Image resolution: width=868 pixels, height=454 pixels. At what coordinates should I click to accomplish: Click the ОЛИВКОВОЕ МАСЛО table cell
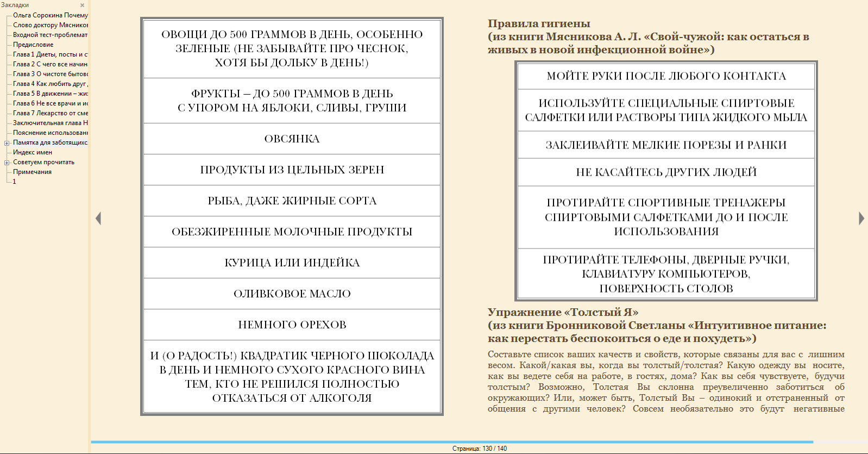click(292, 294)
